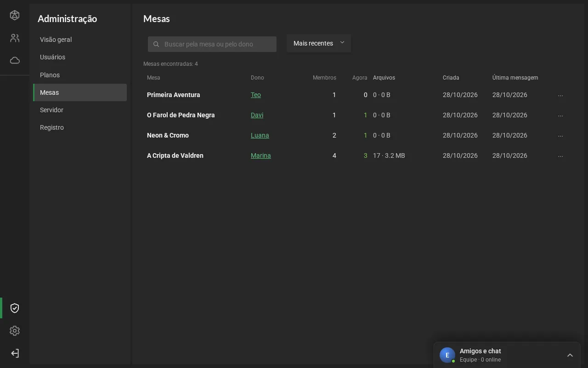Open the more options for A Cripta de Valdren
Viewport: 588px width, 368px height.
[560, 156]
